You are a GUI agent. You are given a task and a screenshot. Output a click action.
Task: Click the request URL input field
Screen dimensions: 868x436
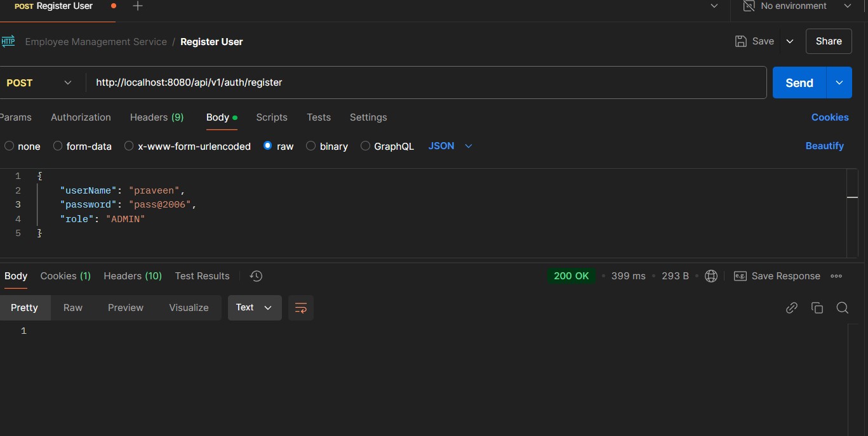[425, 83]
